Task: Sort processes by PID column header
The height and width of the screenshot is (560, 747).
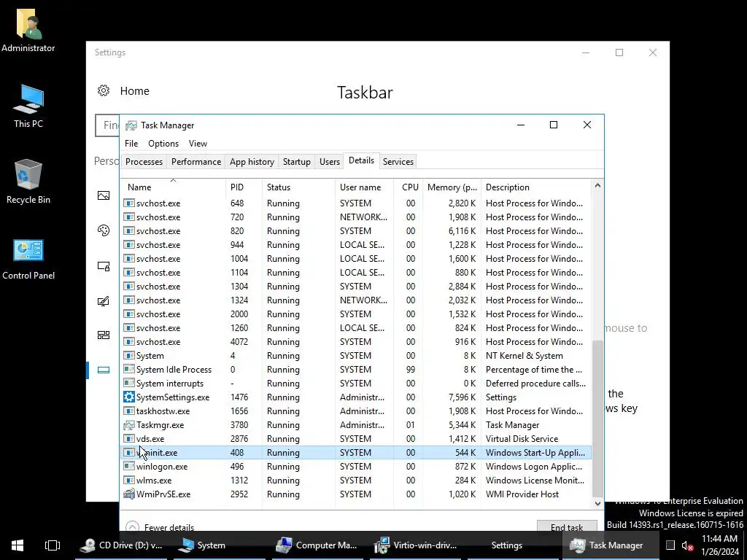Action: [244, 187]
